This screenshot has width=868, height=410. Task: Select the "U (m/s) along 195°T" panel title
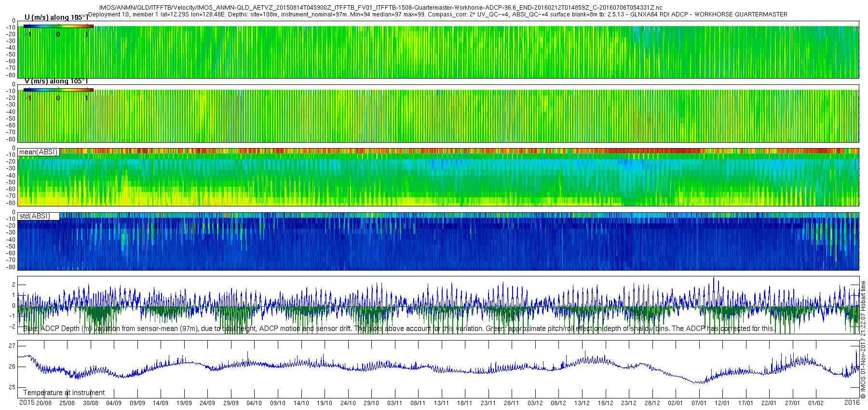coord(56,17)
